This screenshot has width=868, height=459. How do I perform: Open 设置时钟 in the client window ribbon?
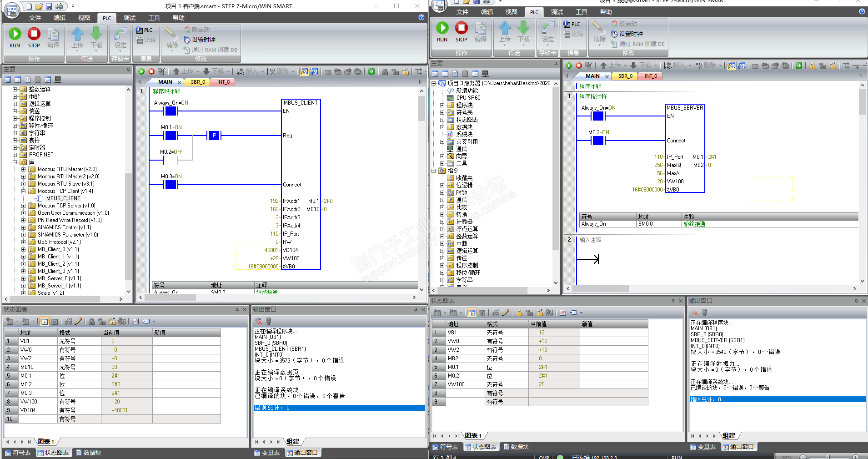point(200,40)
